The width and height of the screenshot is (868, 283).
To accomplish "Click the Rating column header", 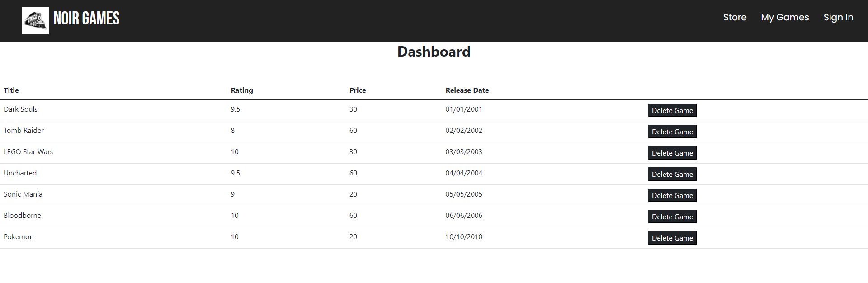I will (x=242, y=90).
